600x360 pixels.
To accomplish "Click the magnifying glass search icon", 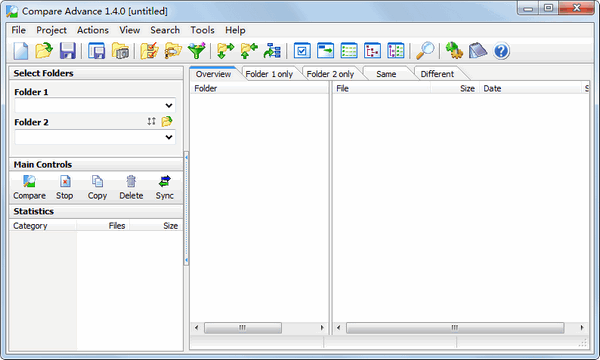I will pyautogui.click(x=425, y=51).
